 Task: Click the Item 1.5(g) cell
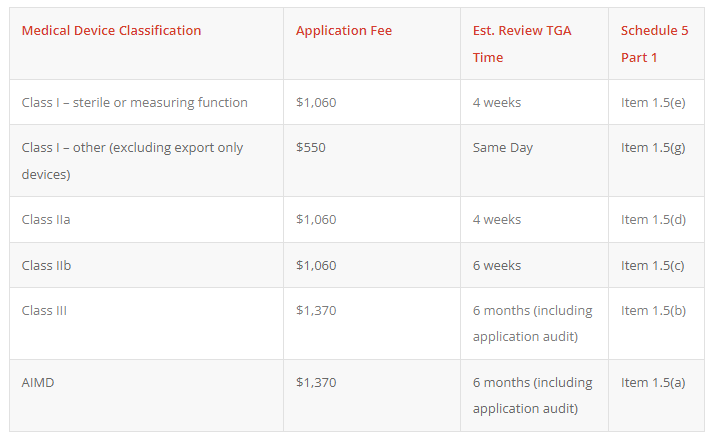[653, 148]
